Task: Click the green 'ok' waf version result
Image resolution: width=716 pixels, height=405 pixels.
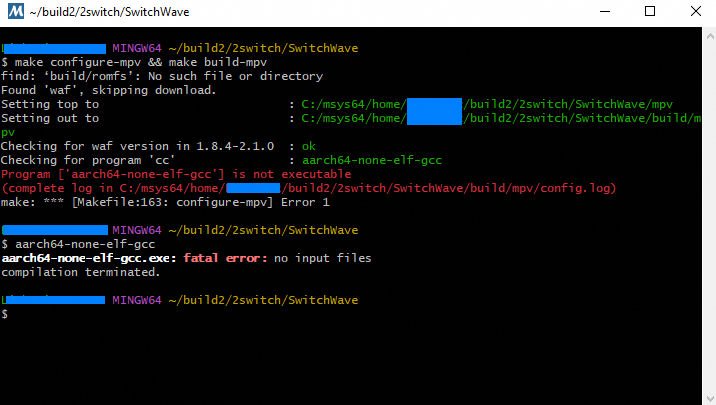Action: [309, 146]
